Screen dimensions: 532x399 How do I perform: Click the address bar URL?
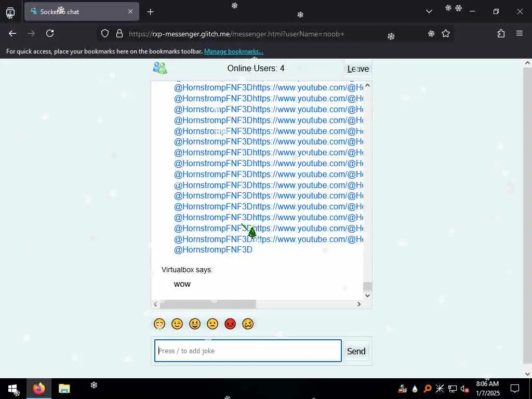click(236, 34)
